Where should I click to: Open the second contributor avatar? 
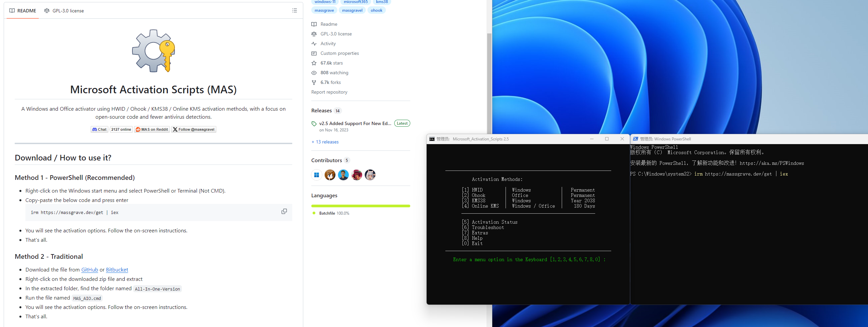tap(330, 175)
